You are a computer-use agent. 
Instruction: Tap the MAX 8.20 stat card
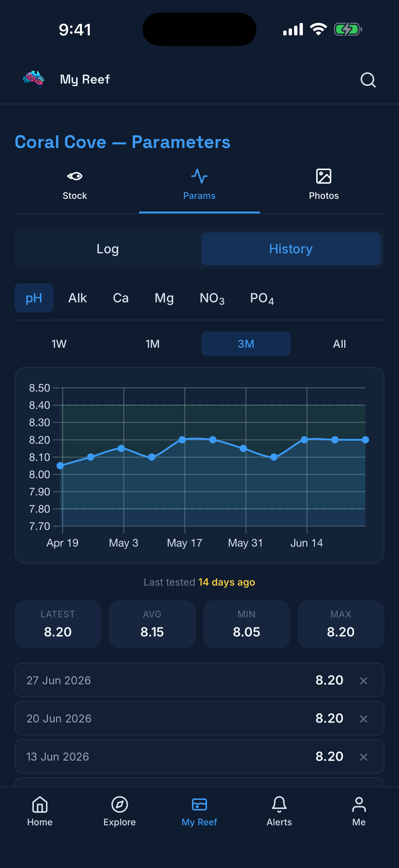341,624
